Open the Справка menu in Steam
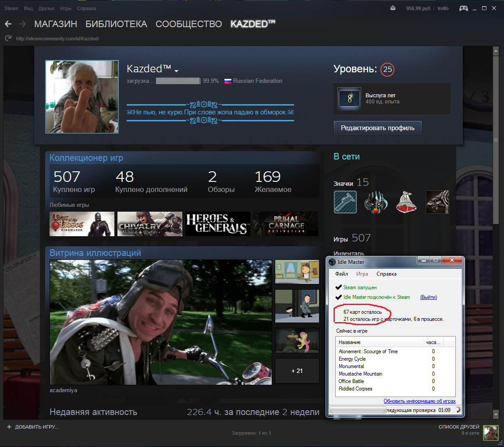Viewport: 504px width, 447px height. 86,8
